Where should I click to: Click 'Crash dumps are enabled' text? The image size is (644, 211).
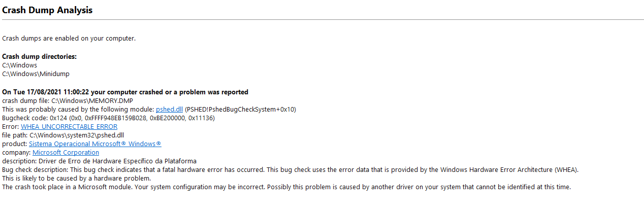tap(69, 39)
